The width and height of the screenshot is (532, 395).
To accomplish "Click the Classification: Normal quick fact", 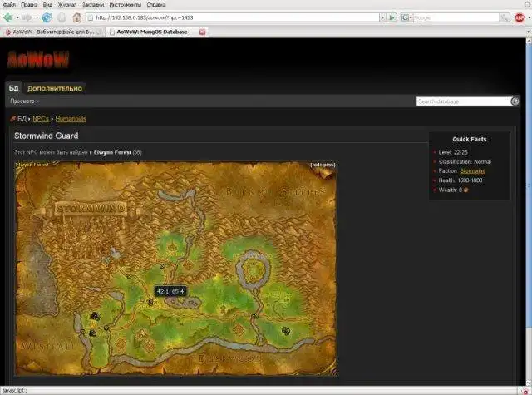I will click(x=465, y=161).
